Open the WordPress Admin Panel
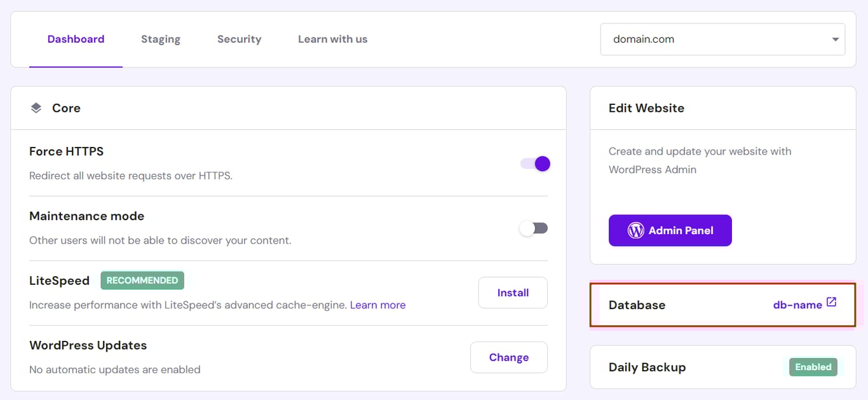Viewport: 868px width, 400px height. (x=670, y=230)
